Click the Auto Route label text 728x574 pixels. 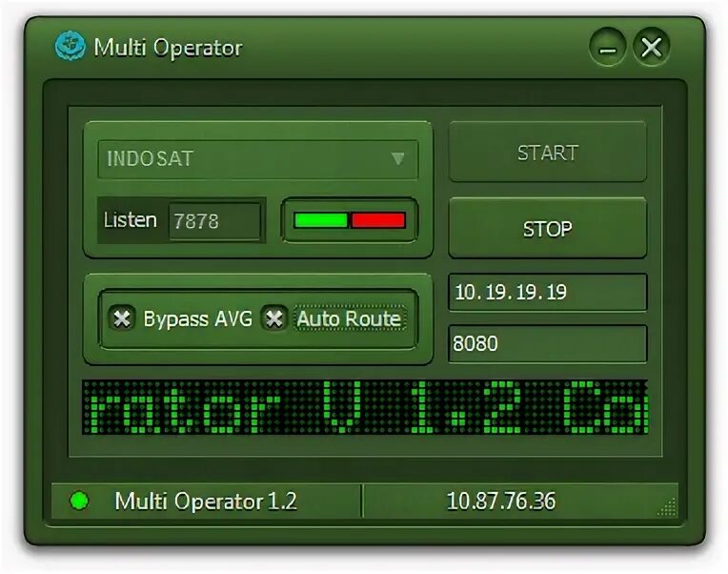tap(349, 319)
